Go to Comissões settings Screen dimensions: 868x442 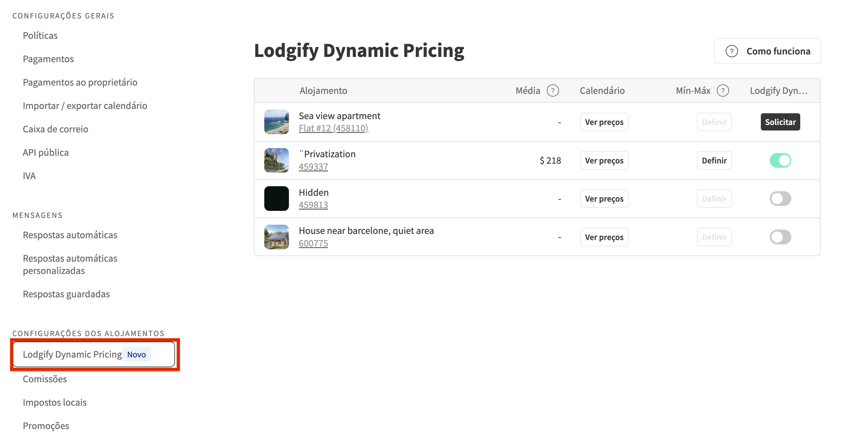point(45,379)
